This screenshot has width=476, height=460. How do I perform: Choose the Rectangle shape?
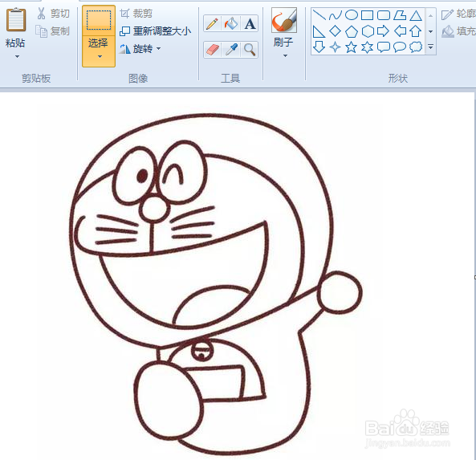(368, 15)
